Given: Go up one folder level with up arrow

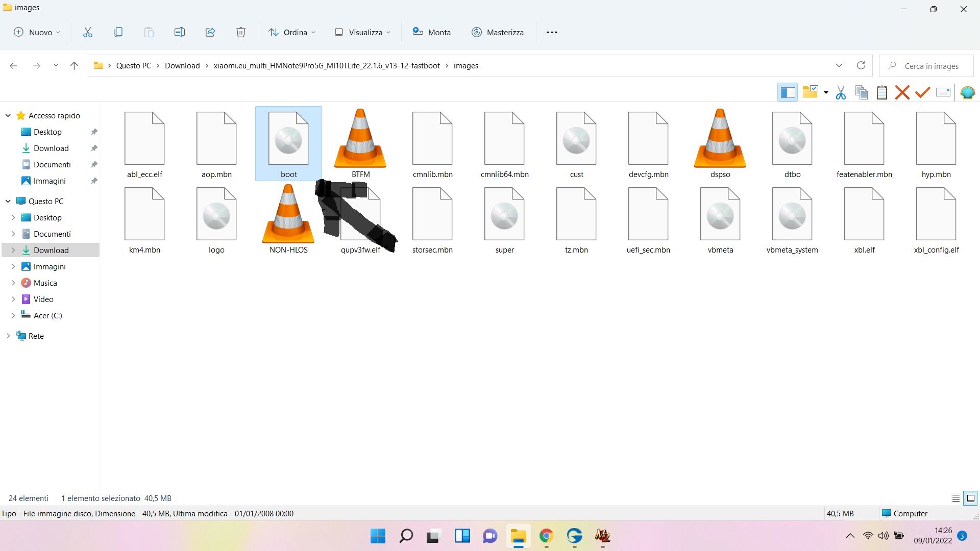Looking at the screenshot, I should [x=74, y=66].
